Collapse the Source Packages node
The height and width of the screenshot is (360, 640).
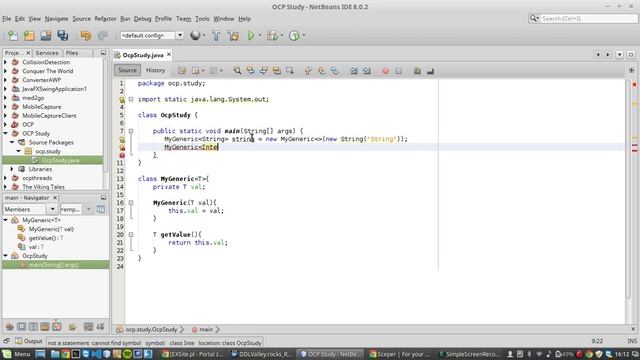[x=12, y=142]
